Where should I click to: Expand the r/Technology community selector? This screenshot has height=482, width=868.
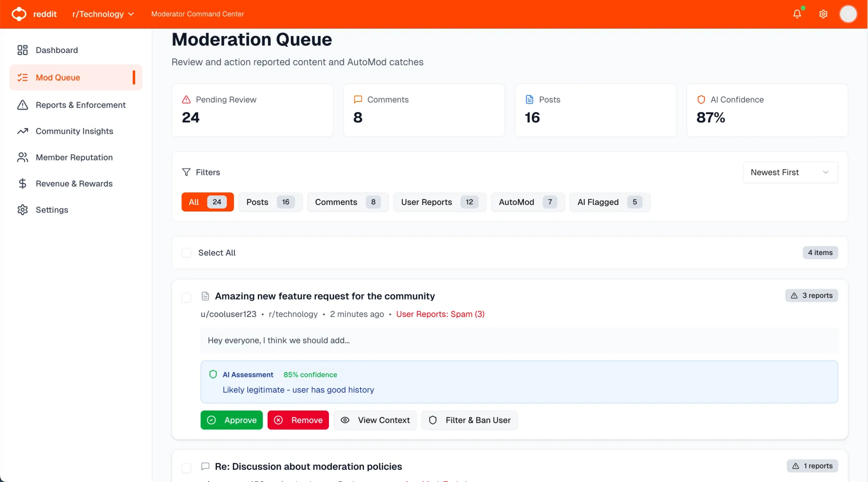point(103,14)
